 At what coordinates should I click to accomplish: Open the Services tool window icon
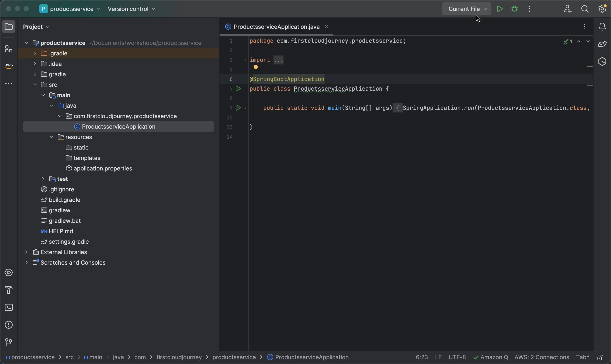click(x=9, y=272)
